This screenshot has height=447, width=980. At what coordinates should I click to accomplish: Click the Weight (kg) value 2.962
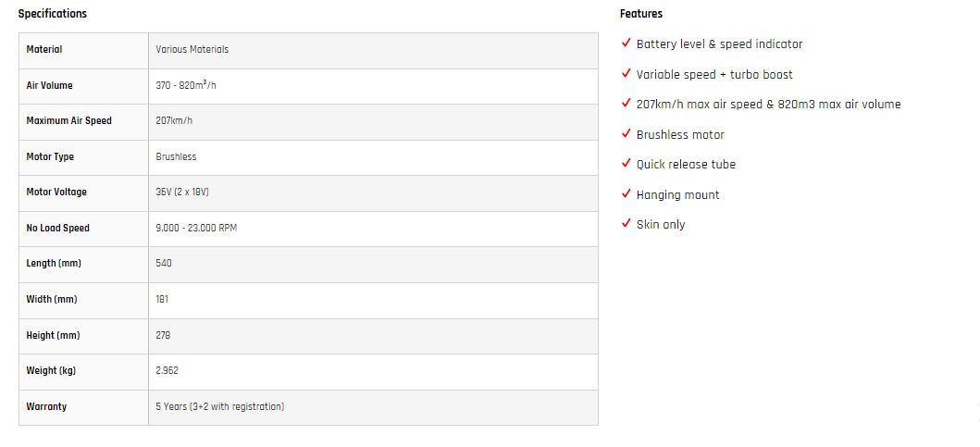pyautogui.click(x=167, y=371)
